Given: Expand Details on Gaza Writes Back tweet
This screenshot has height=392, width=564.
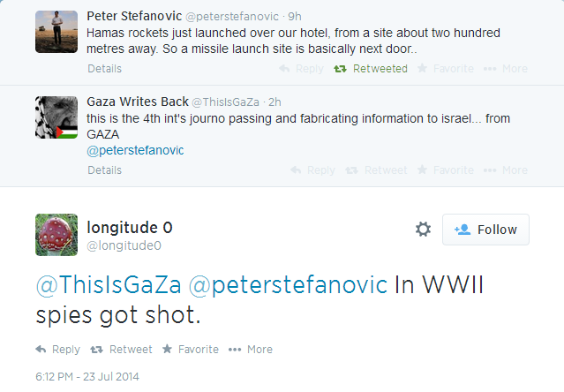Looking at the screenshot, I should click(x=105, y=170).
